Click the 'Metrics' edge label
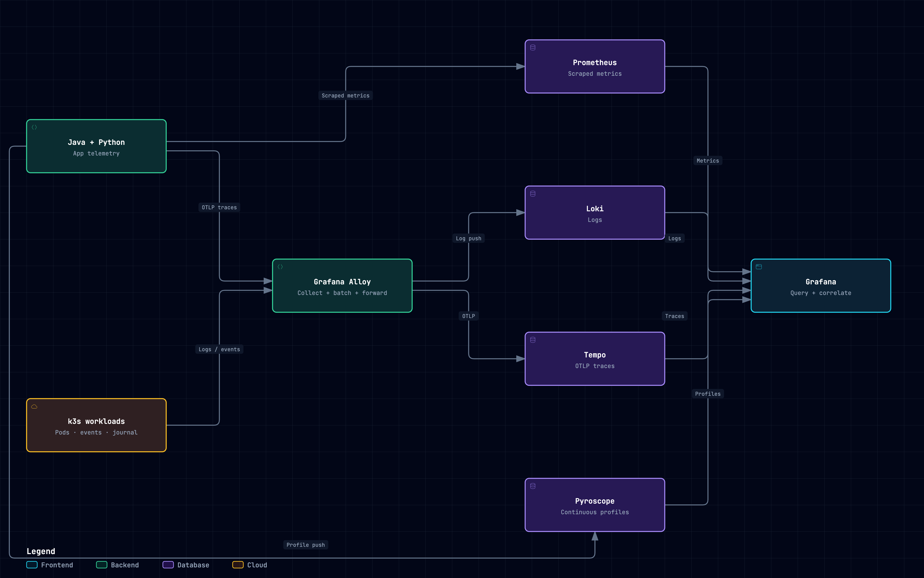The height and width of the screenshot is (578, 924). pyautogui.click(x=708, y=161)
